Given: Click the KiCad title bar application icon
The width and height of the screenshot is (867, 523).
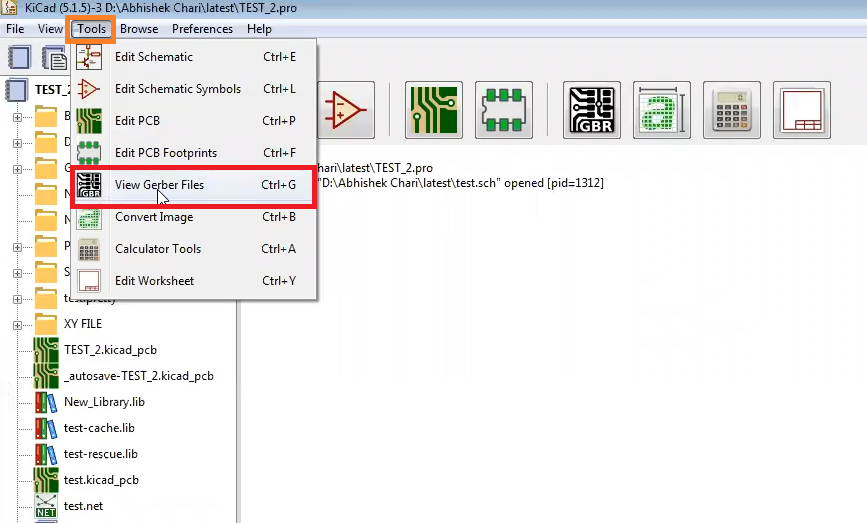Looking at the screenshot, I should [9, 8].
